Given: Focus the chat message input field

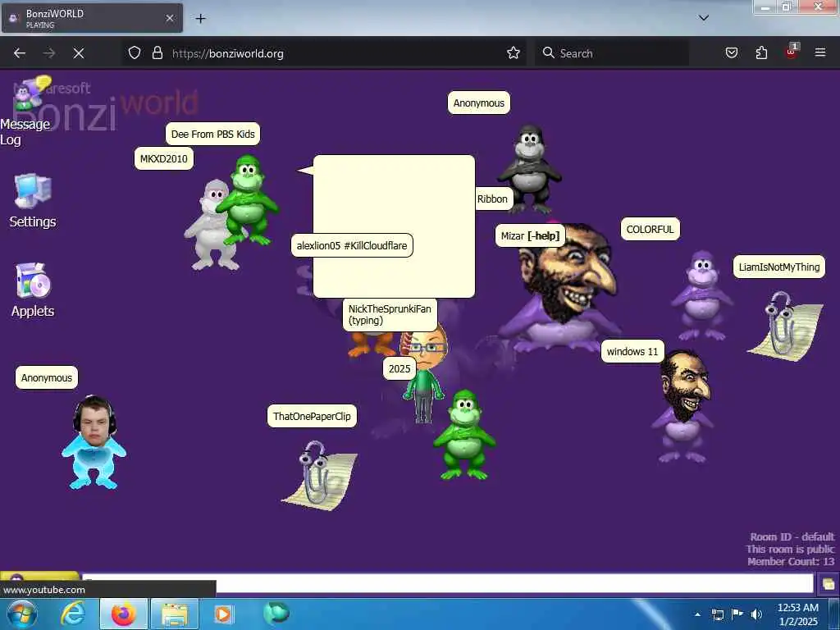Looking at the screenshot, I should click(447, 584).
